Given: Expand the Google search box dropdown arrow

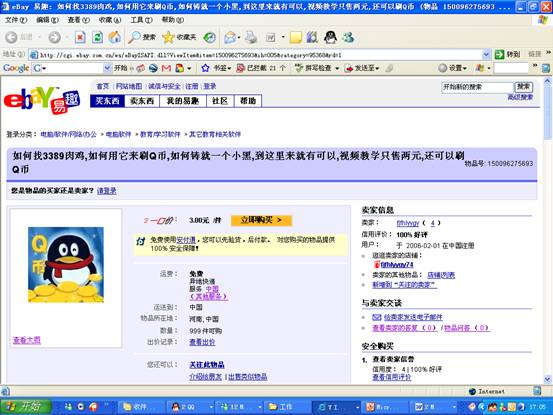Looking at the screenshot, I should click(107, 68).
